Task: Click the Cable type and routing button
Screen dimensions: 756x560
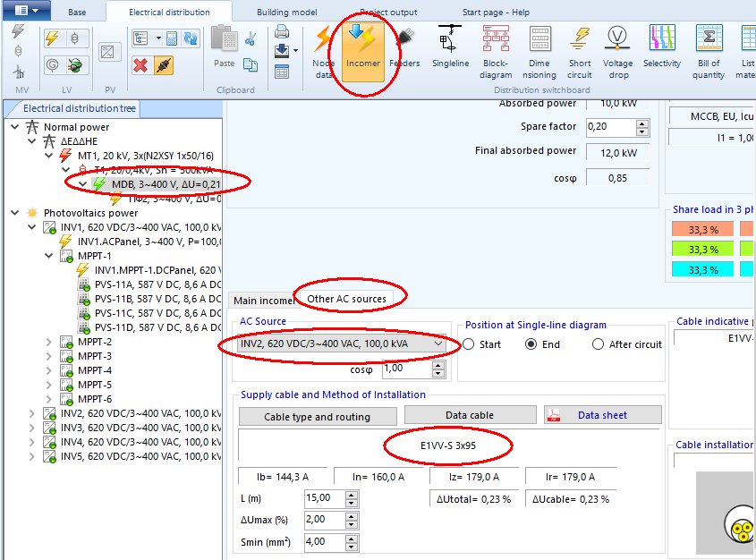Action: (317, 415)
